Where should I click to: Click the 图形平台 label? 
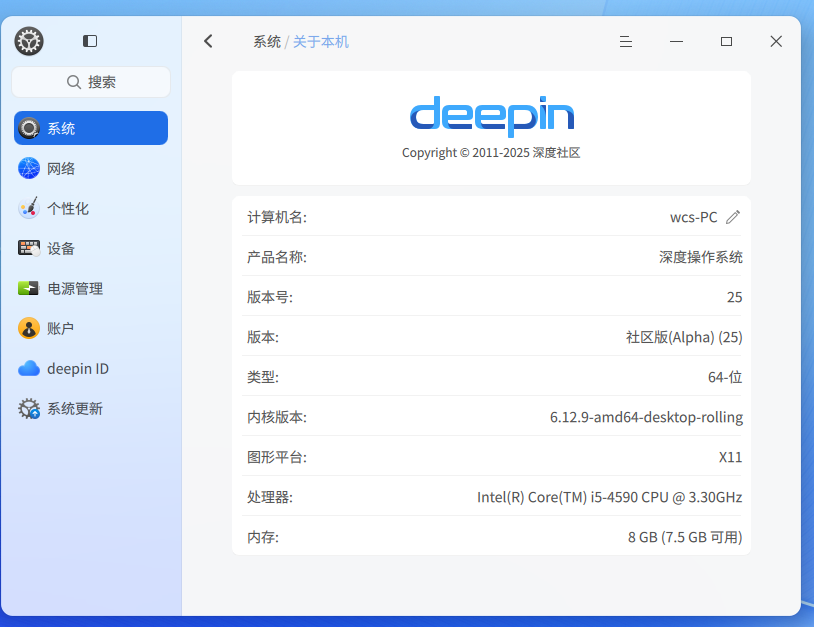(277, 457)
